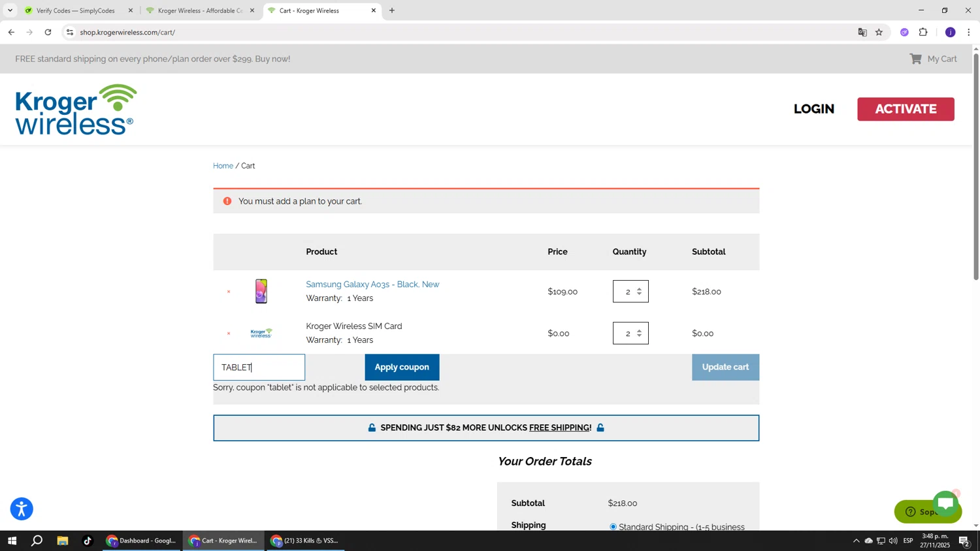Click the Subtotal $218.00 order total value
Screen dimensions: 980x551
pos(623,503)
